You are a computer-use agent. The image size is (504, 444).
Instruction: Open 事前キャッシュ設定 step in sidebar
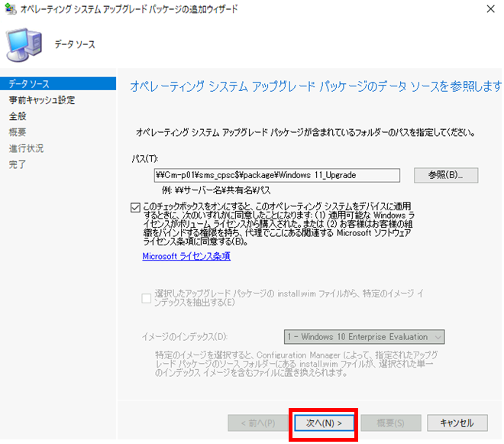click(x=42, y=100)
